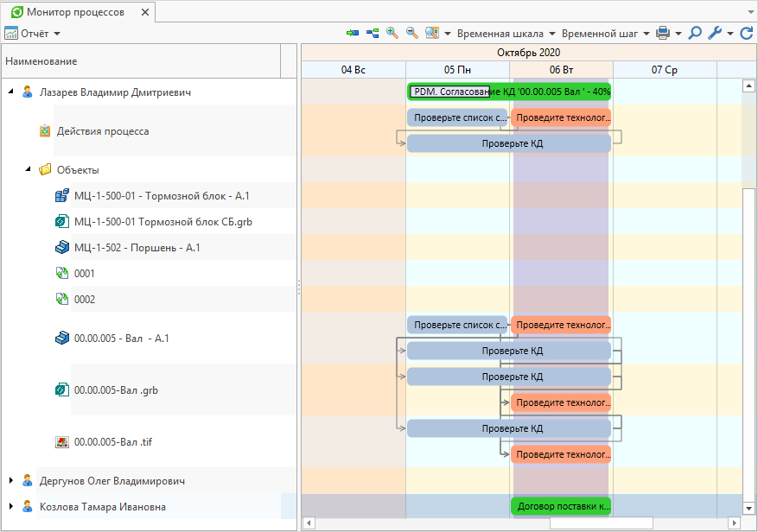Viewport: 758px width, 532px height.
Task: Select the 00.00.005-Вал .tif row
Action: tap(150, 441)
